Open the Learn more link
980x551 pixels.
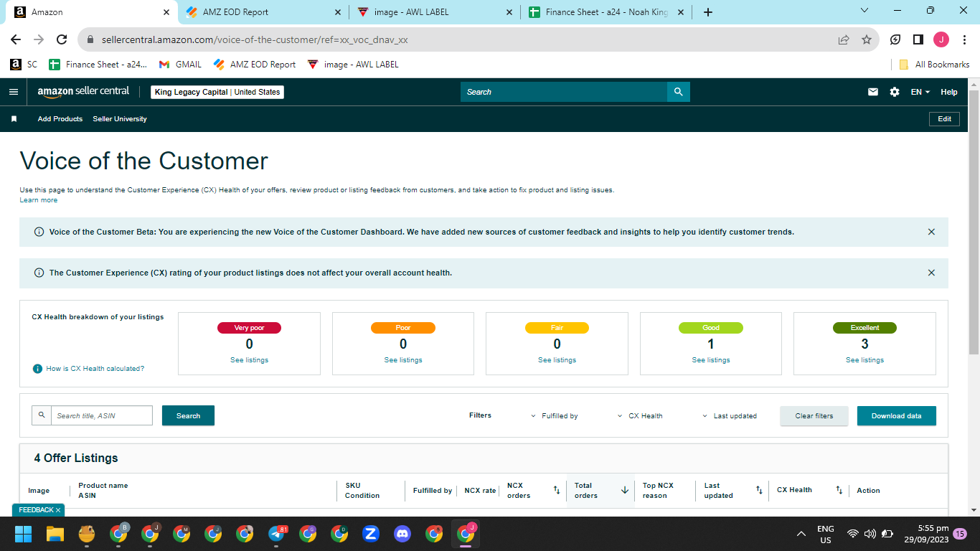coord(39,200)
